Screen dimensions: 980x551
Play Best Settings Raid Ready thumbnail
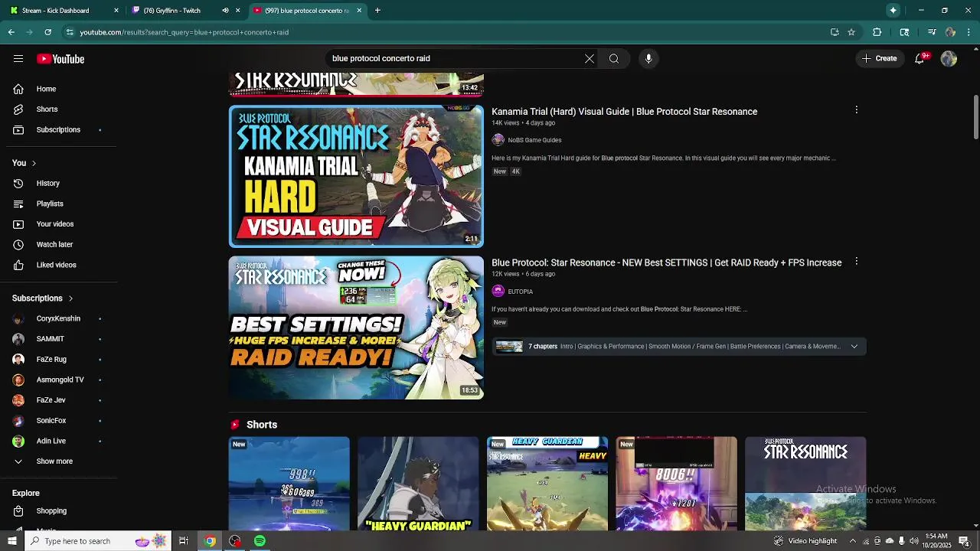(356, 328)
